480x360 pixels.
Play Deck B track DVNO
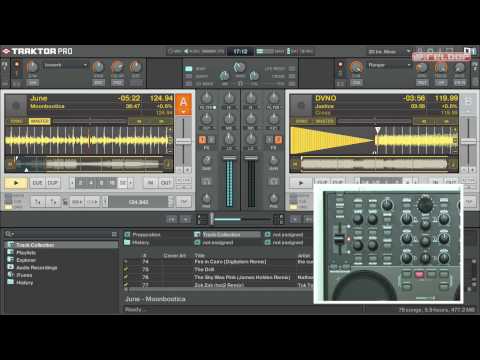coord(301,183)
